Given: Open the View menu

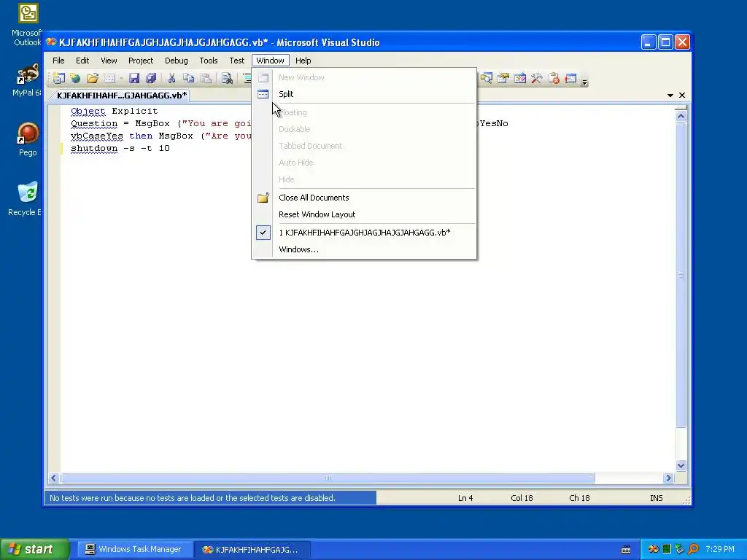Looking at the screenshot, I should [x=109, y=61].
